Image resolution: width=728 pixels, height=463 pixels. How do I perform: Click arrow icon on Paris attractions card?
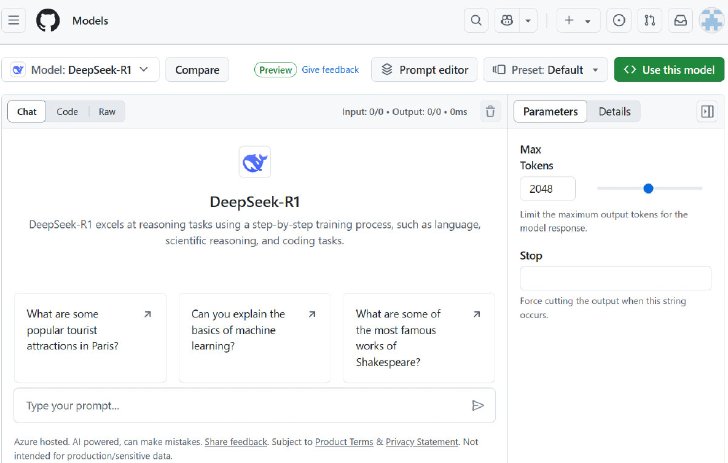tap(148, 314)
